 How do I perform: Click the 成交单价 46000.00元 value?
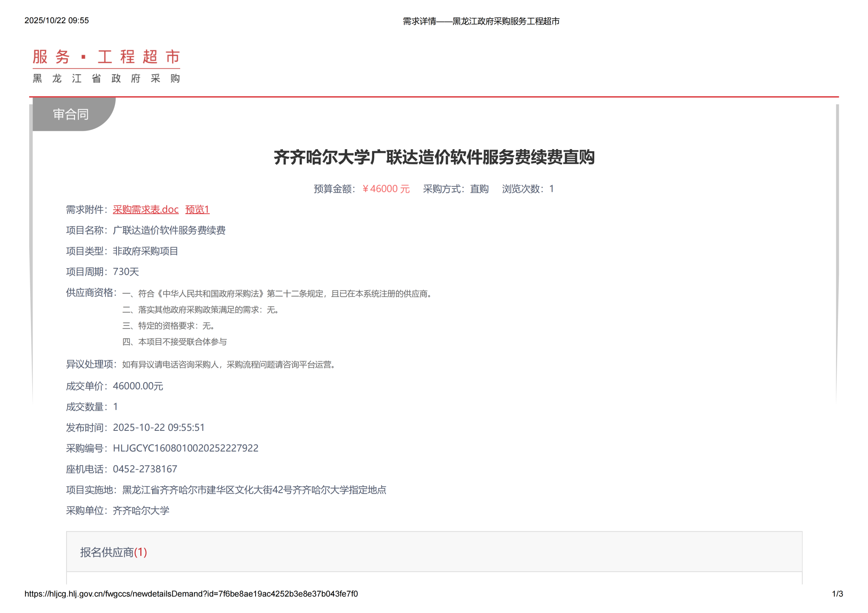click(138, 386)
